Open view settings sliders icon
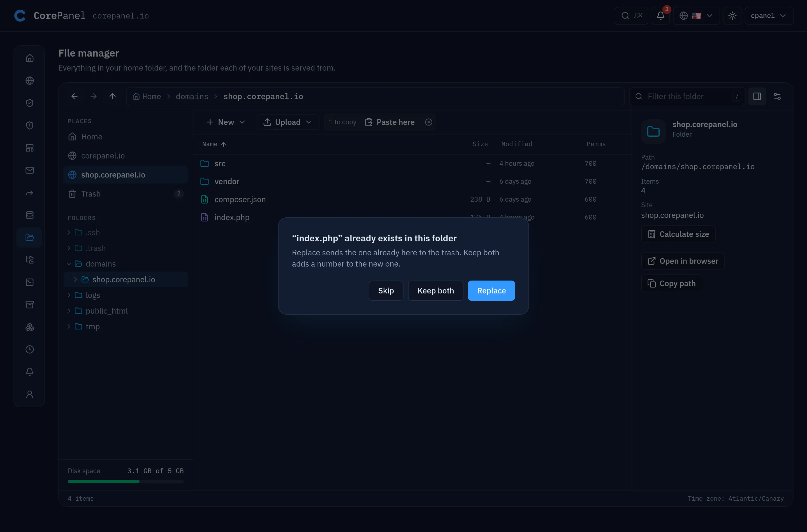Image resolution: width=807 pixels, height=532 pixels. [x=777, y=96]
